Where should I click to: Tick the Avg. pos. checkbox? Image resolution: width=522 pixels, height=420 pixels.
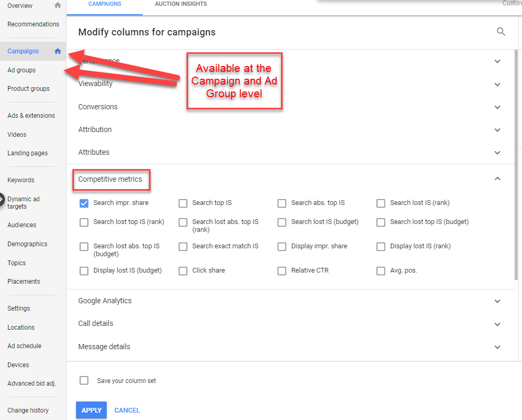click(x=380, y=271)
